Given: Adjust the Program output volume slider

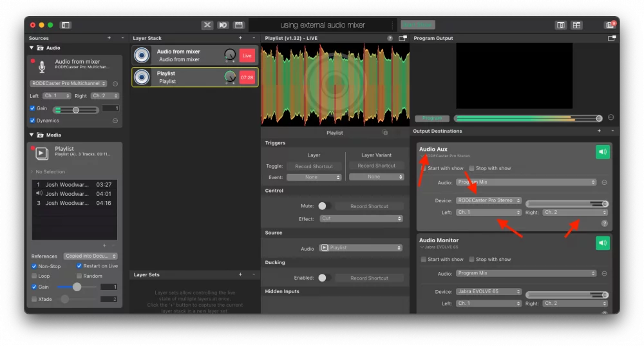Looking at the screenshot, I should click(x=528, y=119).
